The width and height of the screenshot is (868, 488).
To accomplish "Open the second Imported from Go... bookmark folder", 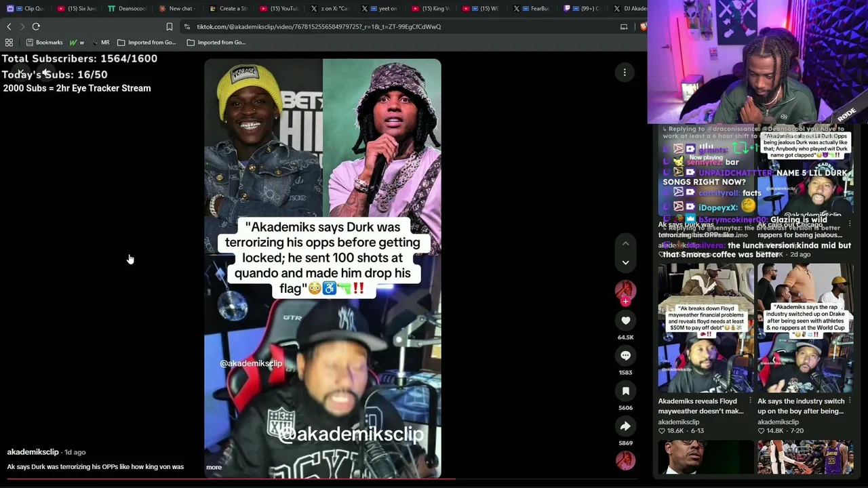I will pos(216,43).
